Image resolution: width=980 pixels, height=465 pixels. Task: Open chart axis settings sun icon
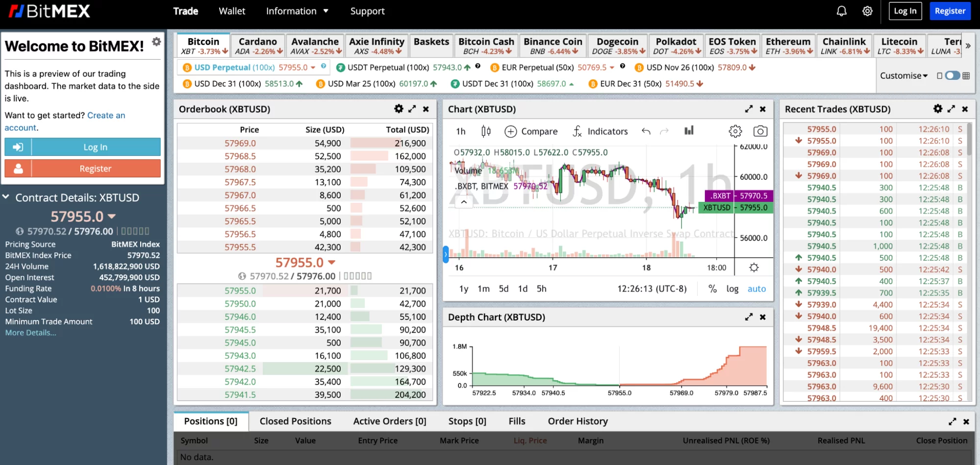coord(754,268)
